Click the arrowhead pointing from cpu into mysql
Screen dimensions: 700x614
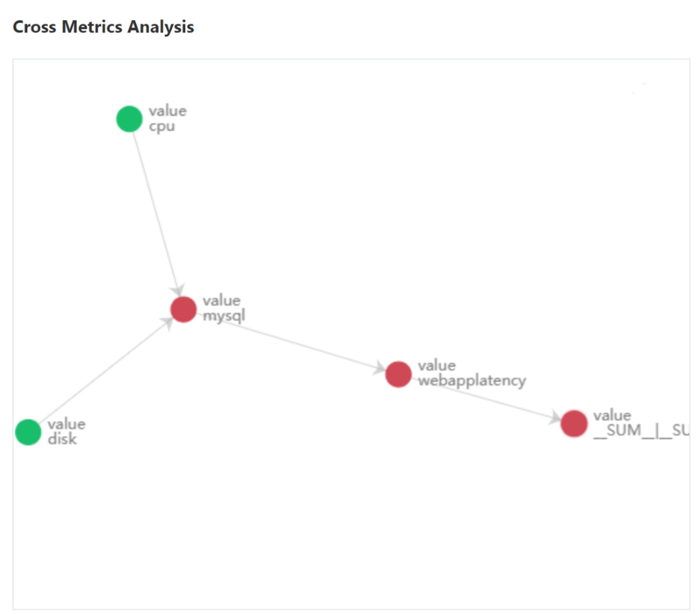click(178, 291)
